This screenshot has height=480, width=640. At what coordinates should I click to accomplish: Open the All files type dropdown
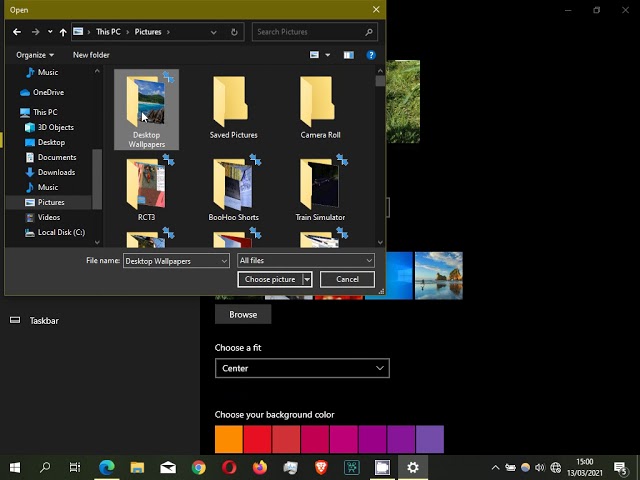tap(306, 260)
